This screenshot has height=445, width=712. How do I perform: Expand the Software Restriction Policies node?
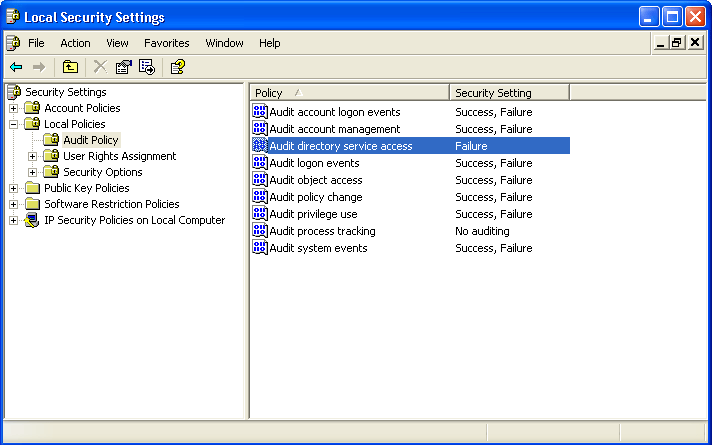(x=14, y=204)
